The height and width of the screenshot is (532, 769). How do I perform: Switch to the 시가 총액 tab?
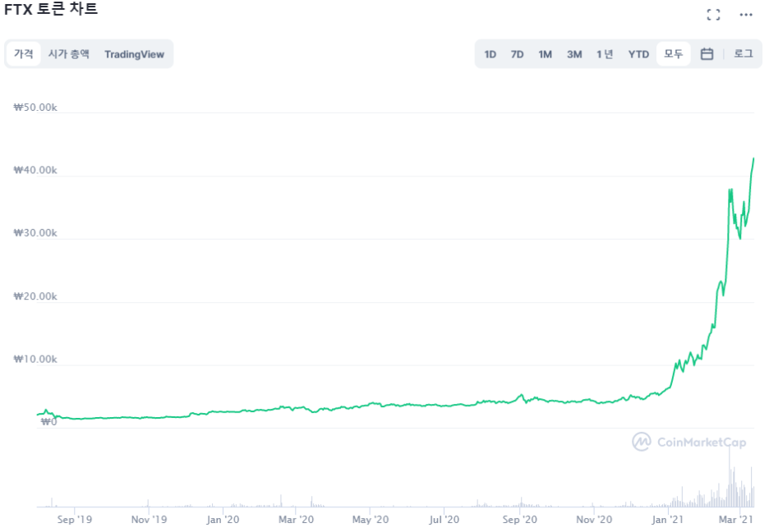coord(69,54)
